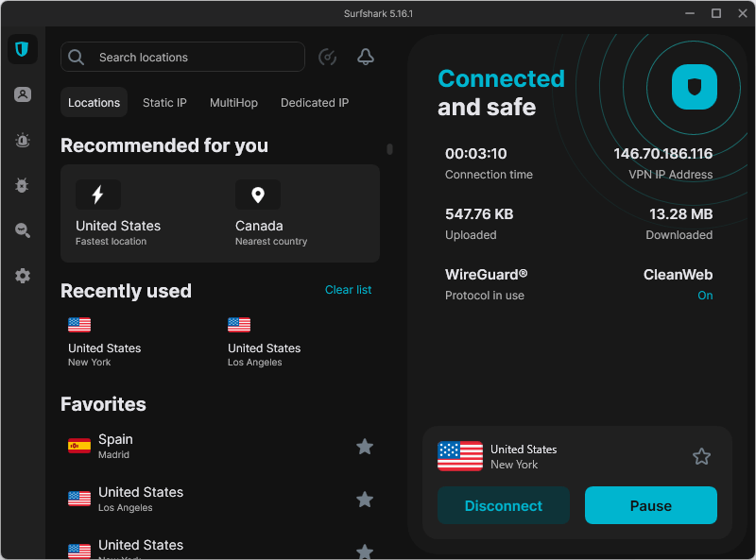This screenshot has width=756, height=560.
Task: Click the map pin Nearest country icon
Action: [x=258, y=195]
